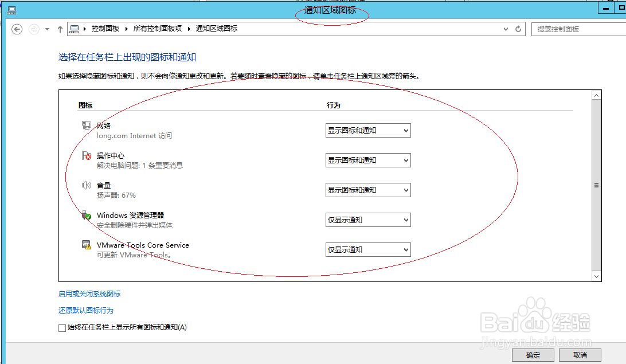
Task: Click the up-arrow navigation icon
Action: [x=60, y=28]
